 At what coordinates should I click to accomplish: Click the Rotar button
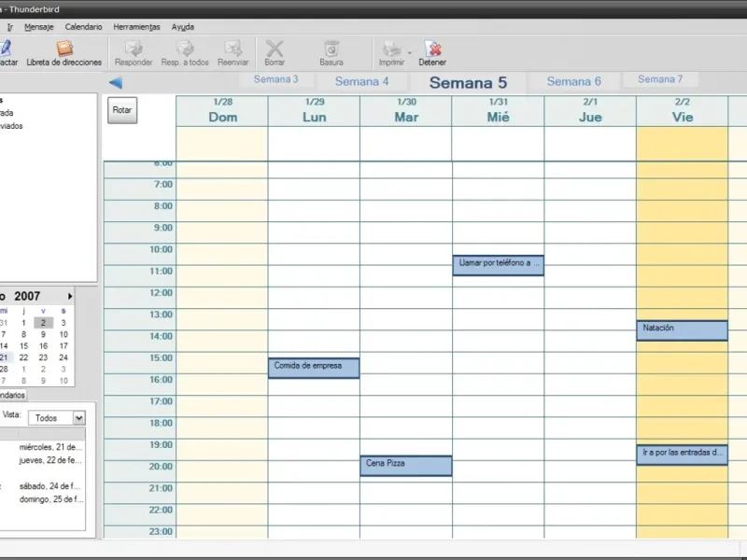tap(122, 110)
